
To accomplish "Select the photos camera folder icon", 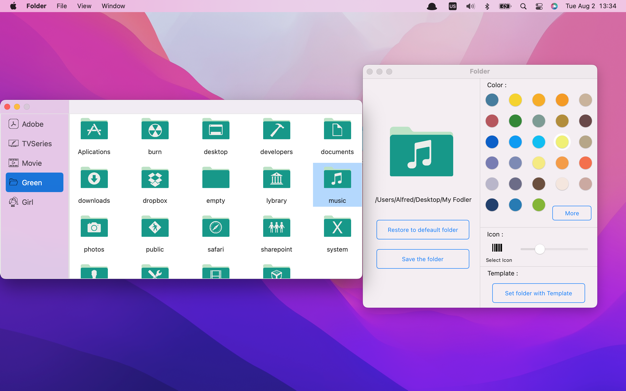I will [94, 226].
